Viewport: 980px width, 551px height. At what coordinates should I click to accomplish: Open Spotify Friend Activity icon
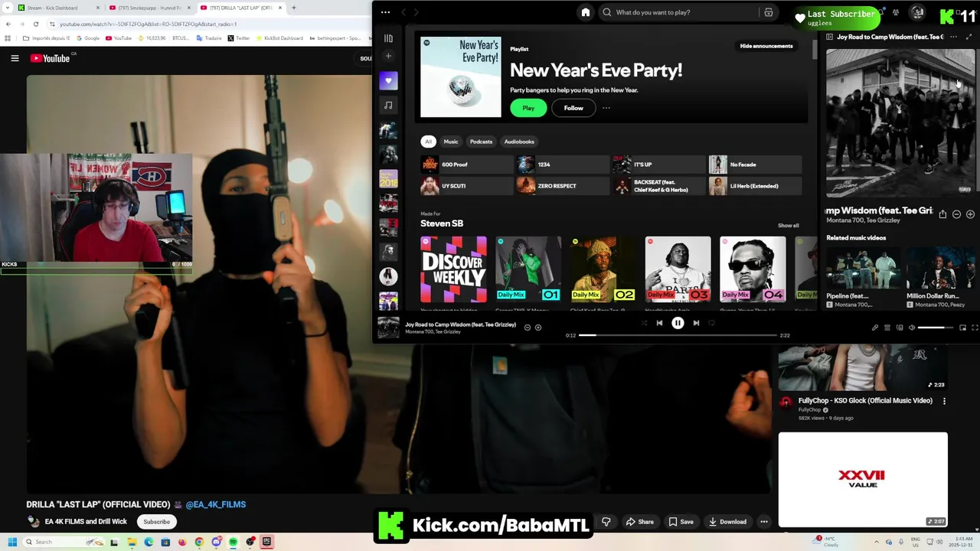896,12
